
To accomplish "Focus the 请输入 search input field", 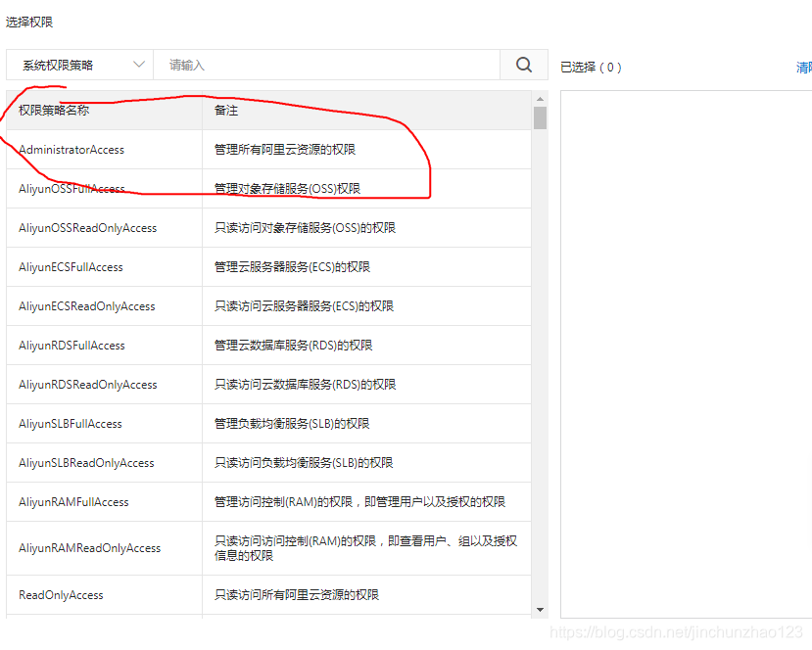I will coord(327,65).
